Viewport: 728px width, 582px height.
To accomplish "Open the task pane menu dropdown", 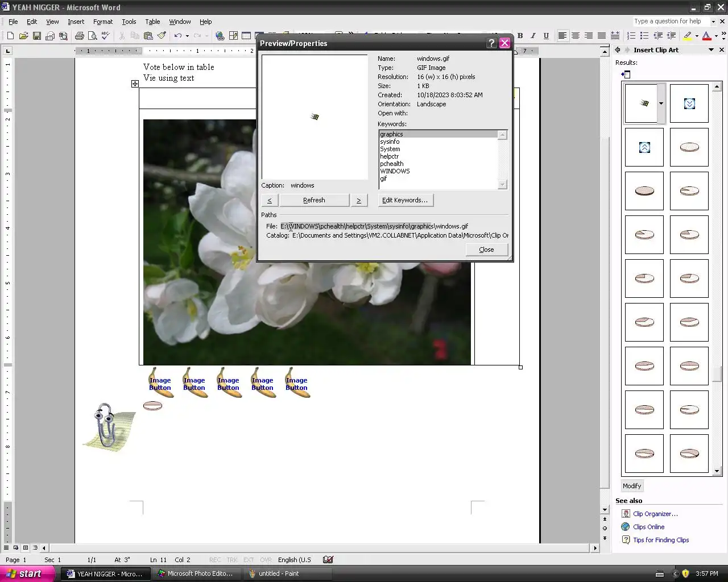I will pyautogui.click(x=711, y=50).
